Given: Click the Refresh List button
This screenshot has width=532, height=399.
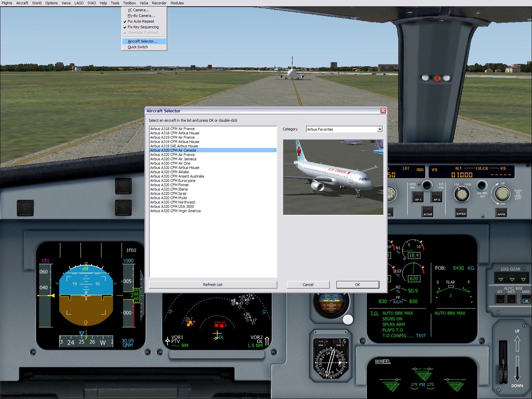Looking at the screenshot, I should click(213, 285).
